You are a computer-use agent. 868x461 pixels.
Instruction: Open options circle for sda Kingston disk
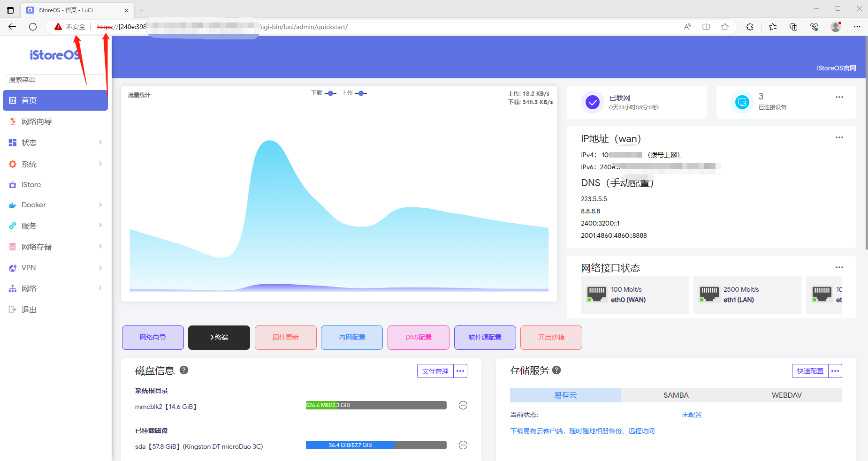[x=463, y=445]
